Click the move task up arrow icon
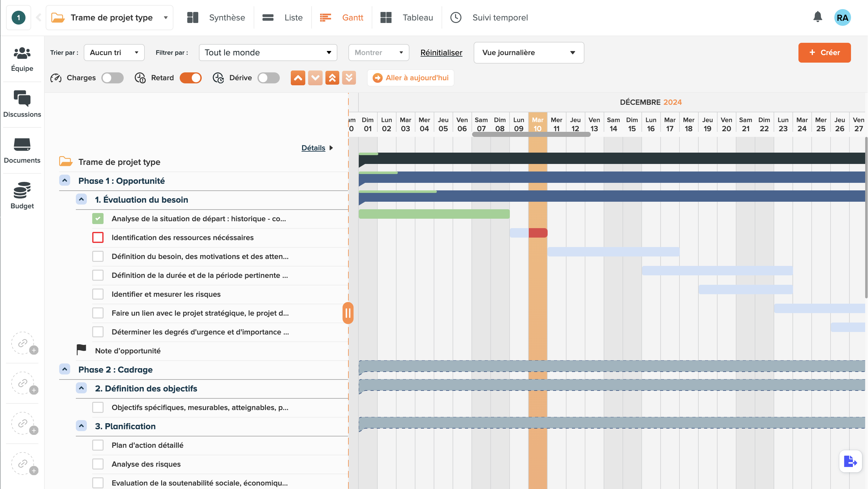 [298, 77]
